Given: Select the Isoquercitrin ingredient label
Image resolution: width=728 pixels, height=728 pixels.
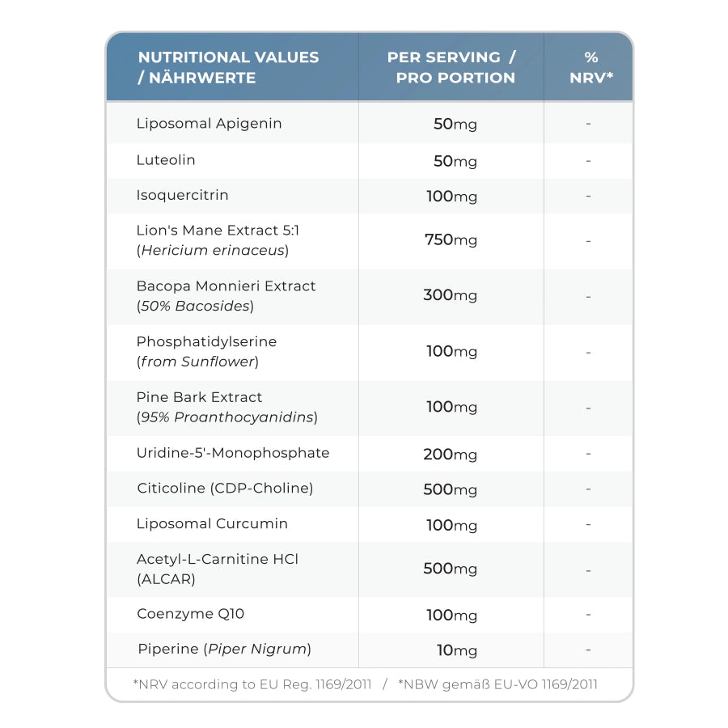Looking at the screenshot, I should click(182, 195).
